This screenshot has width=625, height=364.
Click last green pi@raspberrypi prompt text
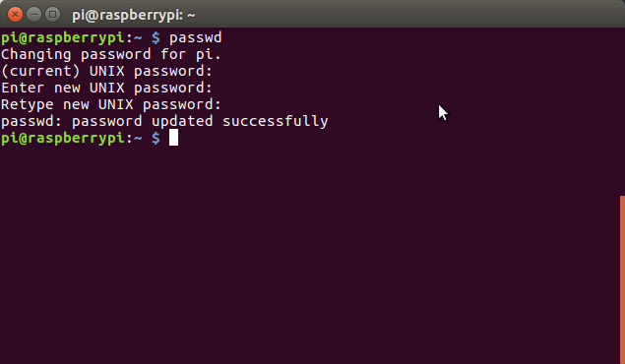coord(63,139)
